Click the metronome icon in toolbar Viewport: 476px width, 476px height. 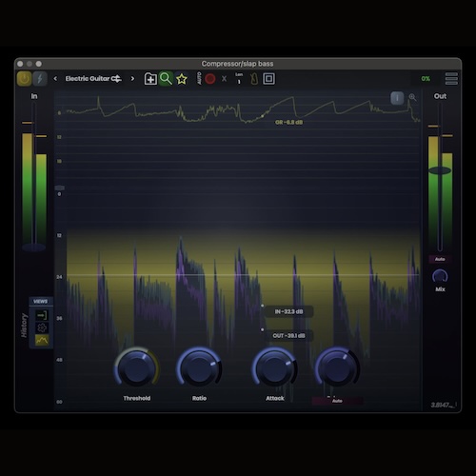(254, 79)
